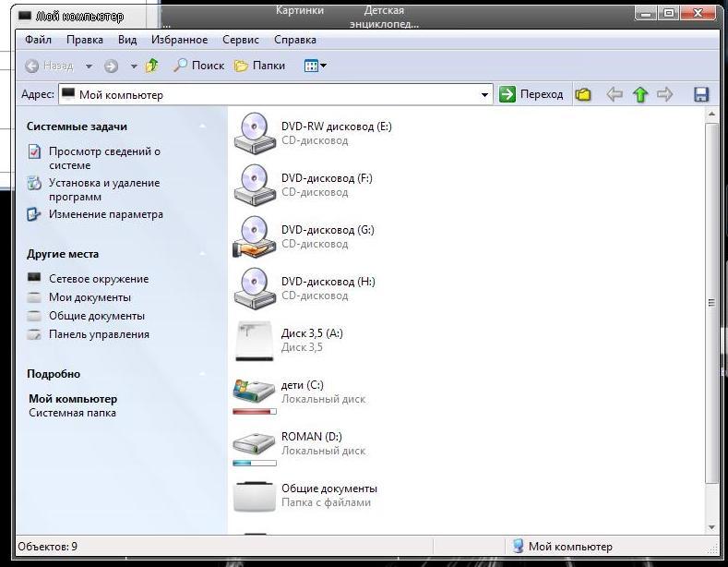Select the ROMAN (D:) local disk icon

click(x=254, y=443)
